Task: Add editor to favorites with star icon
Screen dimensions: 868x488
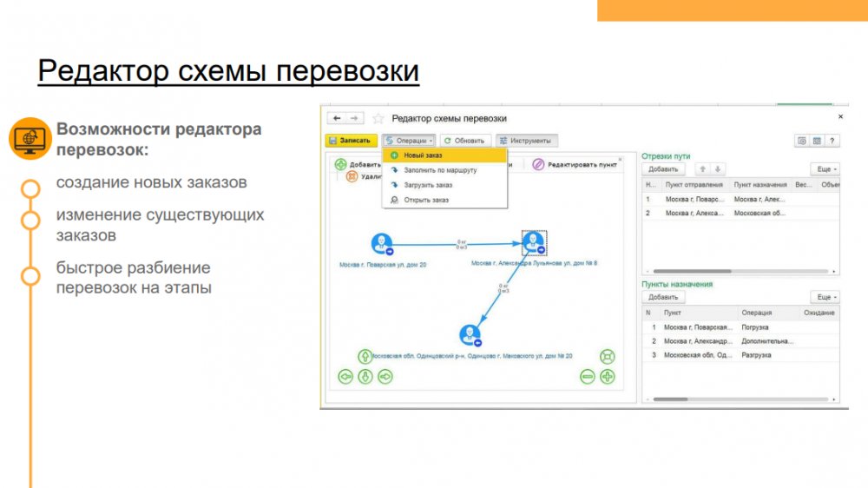Action: 378,118
